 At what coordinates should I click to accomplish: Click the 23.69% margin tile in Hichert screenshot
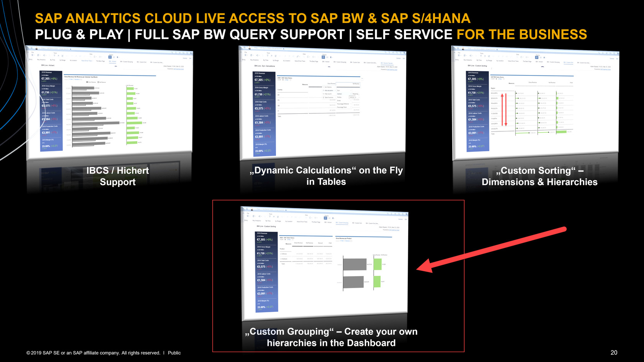click(x=51, y=144)
